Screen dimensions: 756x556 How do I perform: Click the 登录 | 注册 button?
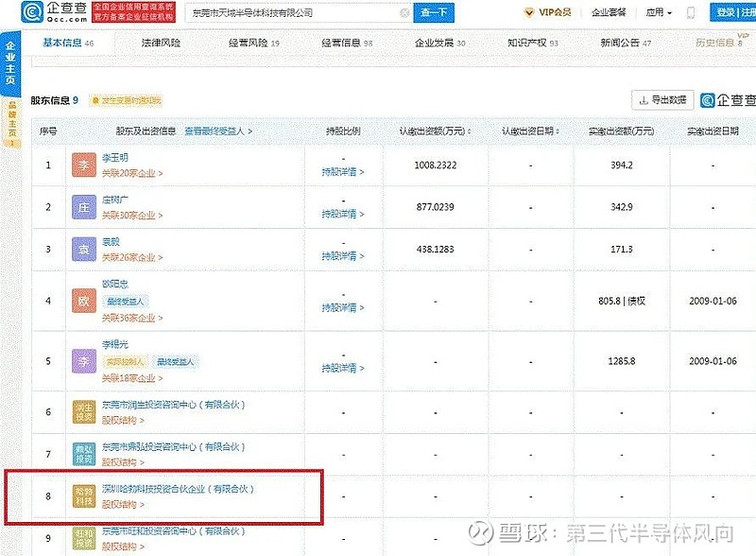coord(734,12)
